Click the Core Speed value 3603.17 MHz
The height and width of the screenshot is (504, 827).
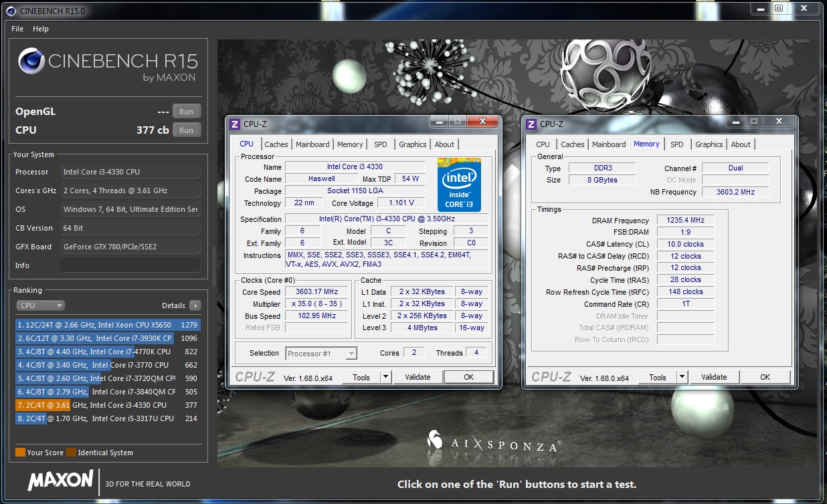(317, 292)
